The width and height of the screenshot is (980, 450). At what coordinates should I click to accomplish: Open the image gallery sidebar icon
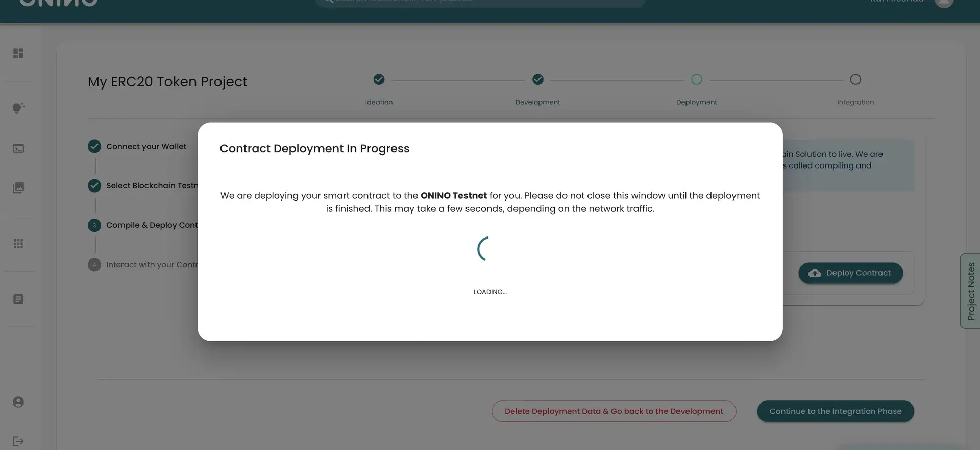18,187
